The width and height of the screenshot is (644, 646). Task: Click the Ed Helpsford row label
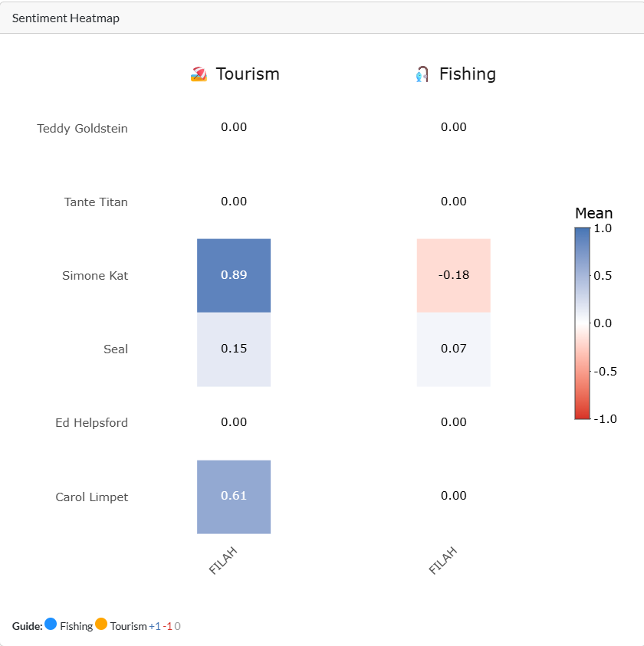pos(91,423)
